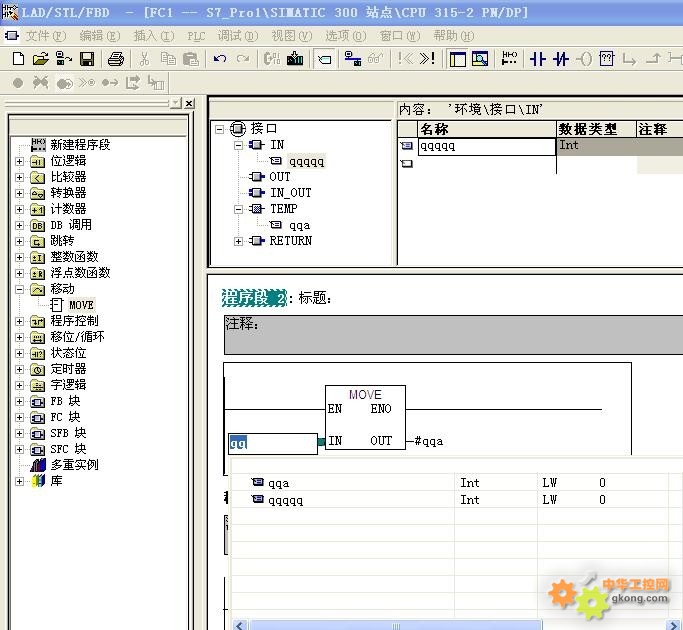Insert a new network from the toolbar
This screenshot has width=683, height=630.
coord(509,58)
